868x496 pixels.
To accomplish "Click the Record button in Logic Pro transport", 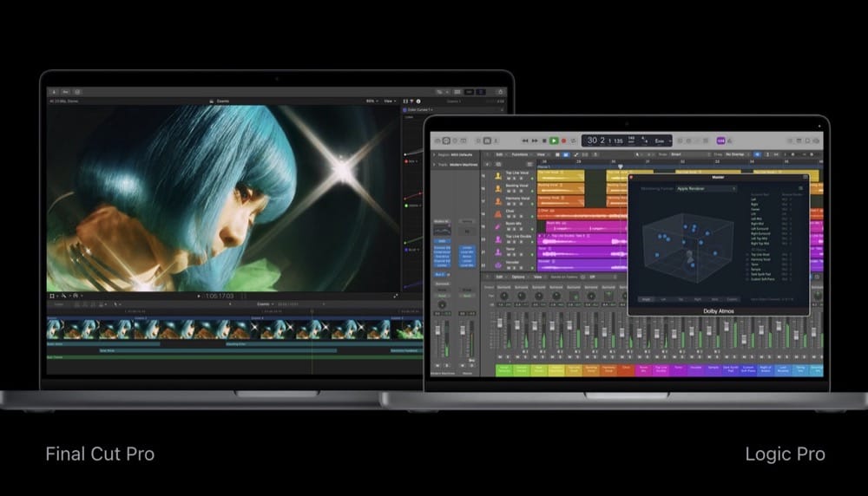I will 563,141.
